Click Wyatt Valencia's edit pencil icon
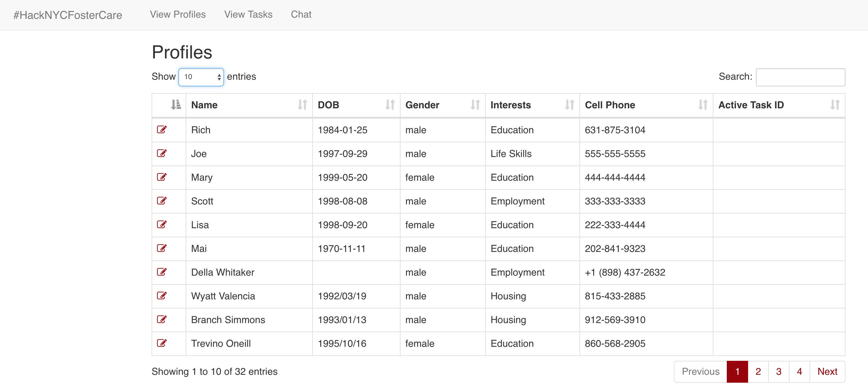The image size is (868, 390). coord(162,296)
